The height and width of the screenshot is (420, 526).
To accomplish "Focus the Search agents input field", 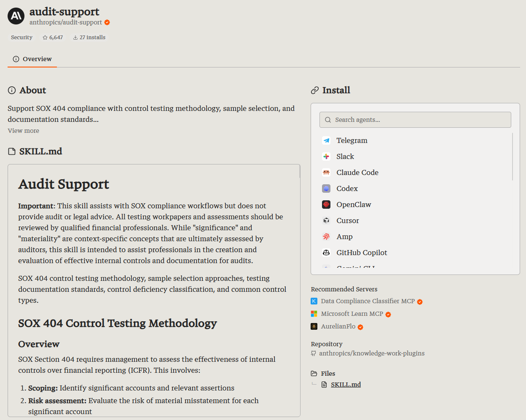I will [x=415, y=120].
